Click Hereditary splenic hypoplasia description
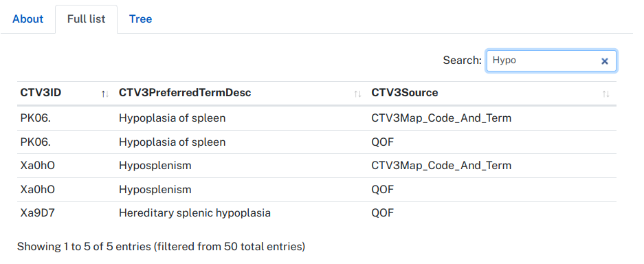Screen dimensions: 644x264 [195, 213]
